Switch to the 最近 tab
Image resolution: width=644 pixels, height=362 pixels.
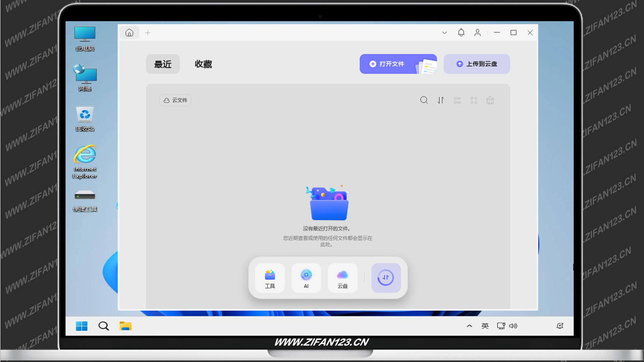(x=163, y=64)
